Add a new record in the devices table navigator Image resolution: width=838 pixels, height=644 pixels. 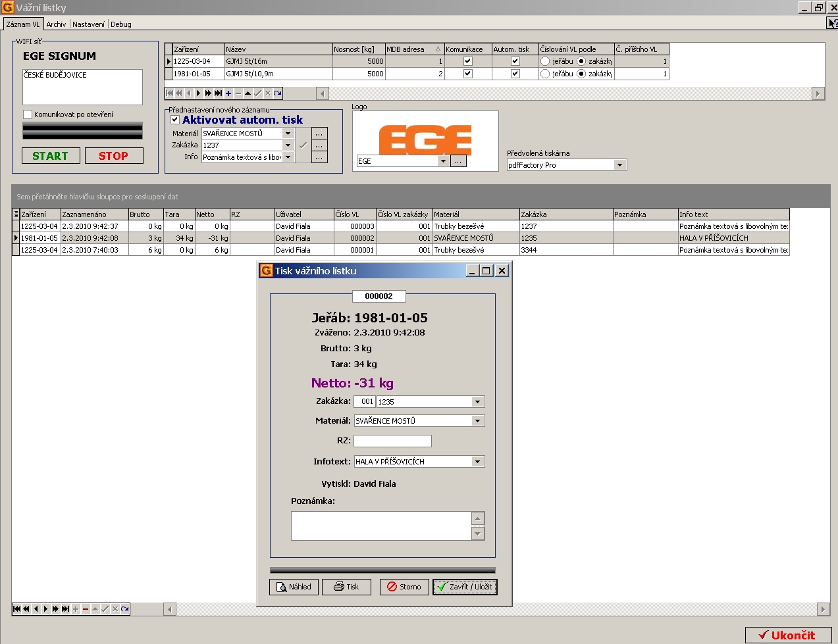click(228, 93)
